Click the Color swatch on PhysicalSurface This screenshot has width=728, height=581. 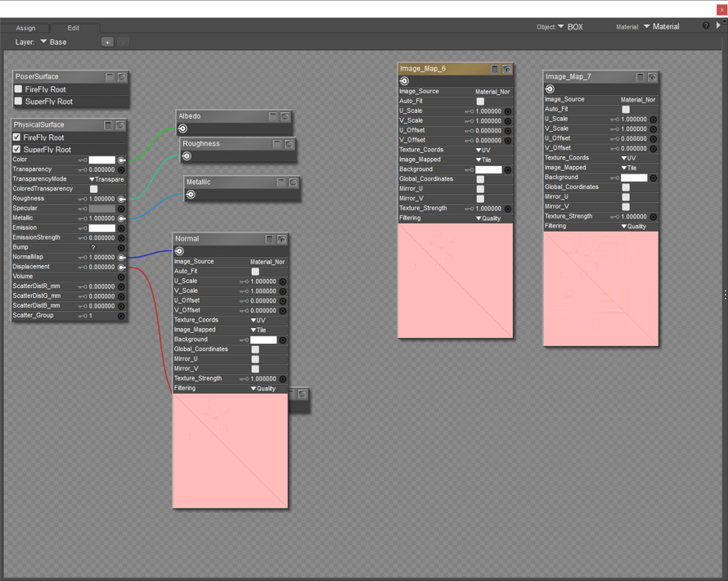(102, 160)
